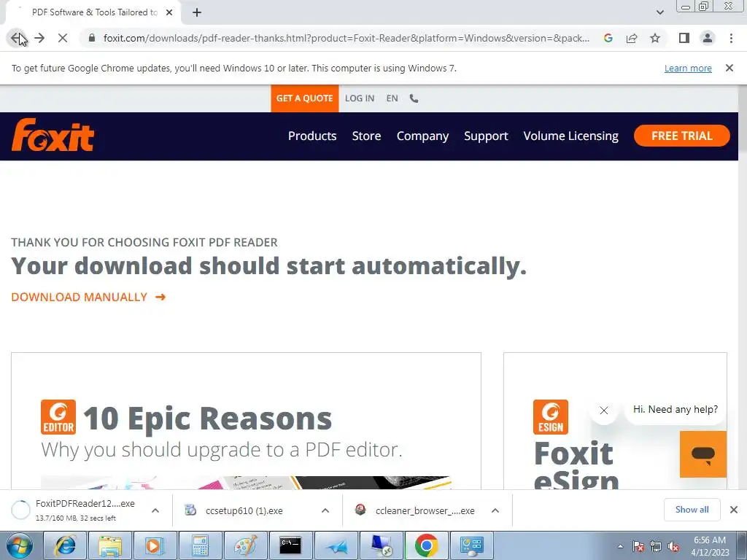Open the Volume Licensing menu
This screenshot has width=747, height=560.
(x=570, y=136)
